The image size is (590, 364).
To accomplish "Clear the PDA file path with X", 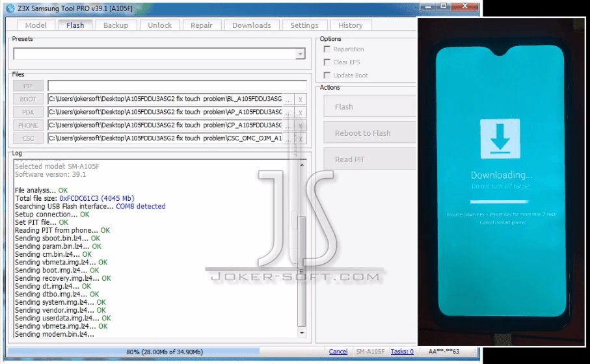I will pos(301,112).
